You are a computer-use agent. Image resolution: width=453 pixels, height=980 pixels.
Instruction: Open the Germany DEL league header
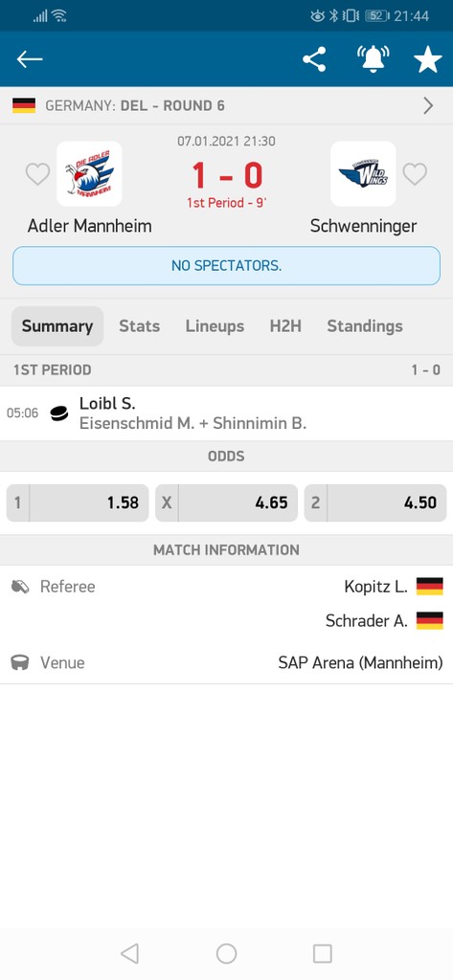point(226,105)
